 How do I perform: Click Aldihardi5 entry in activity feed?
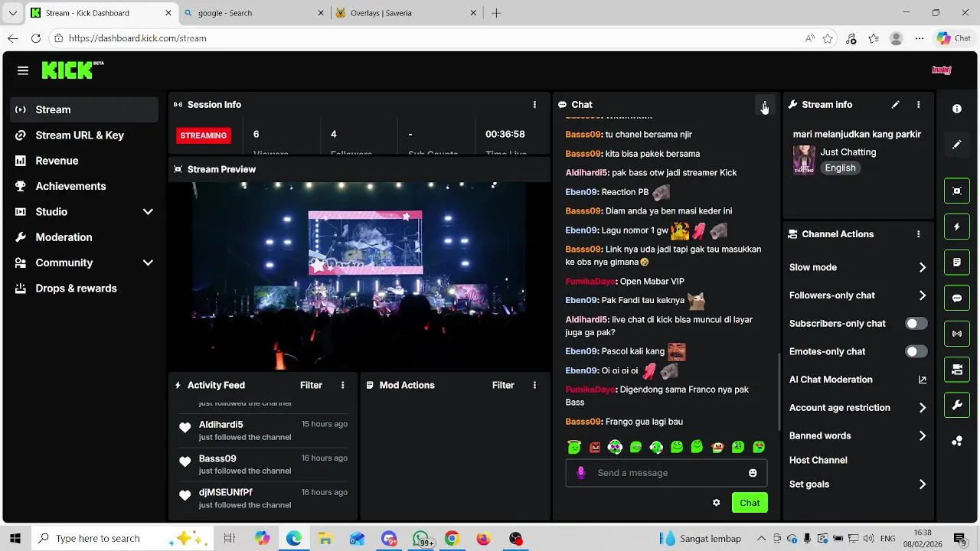(263, 430)
